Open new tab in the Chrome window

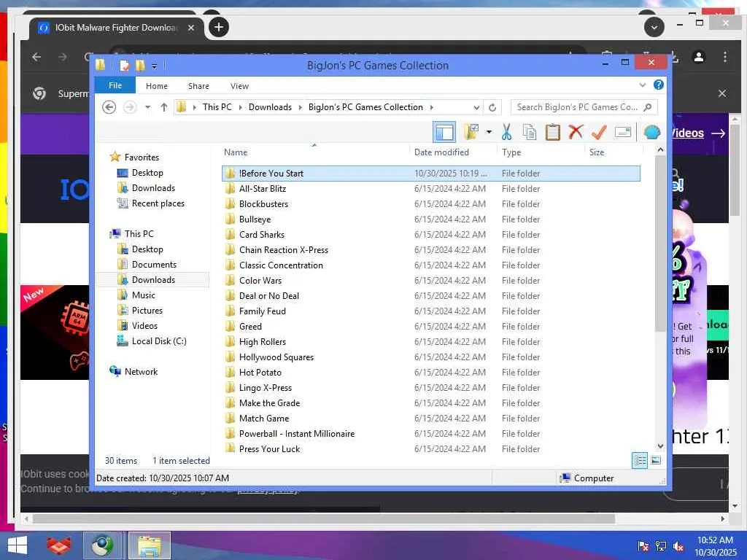219,27
